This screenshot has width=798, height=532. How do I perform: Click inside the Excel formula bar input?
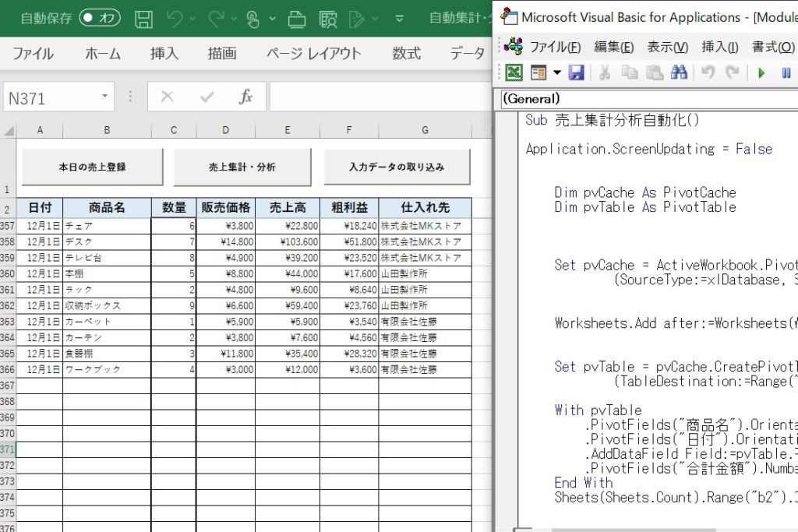pos(380,97)
